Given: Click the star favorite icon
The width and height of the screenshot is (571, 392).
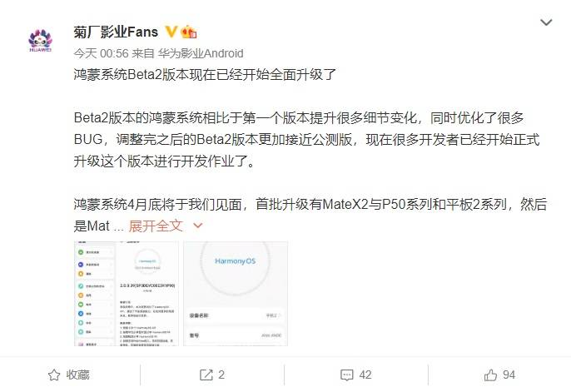Looking at the screenshot, I should click(x=54, y=375).
